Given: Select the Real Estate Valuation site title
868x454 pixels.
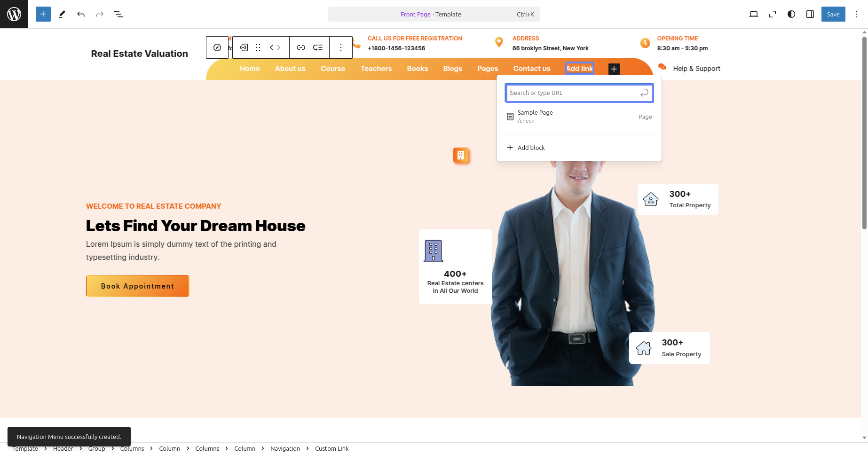Looking at the screenshot, I should tap(139, 54).
